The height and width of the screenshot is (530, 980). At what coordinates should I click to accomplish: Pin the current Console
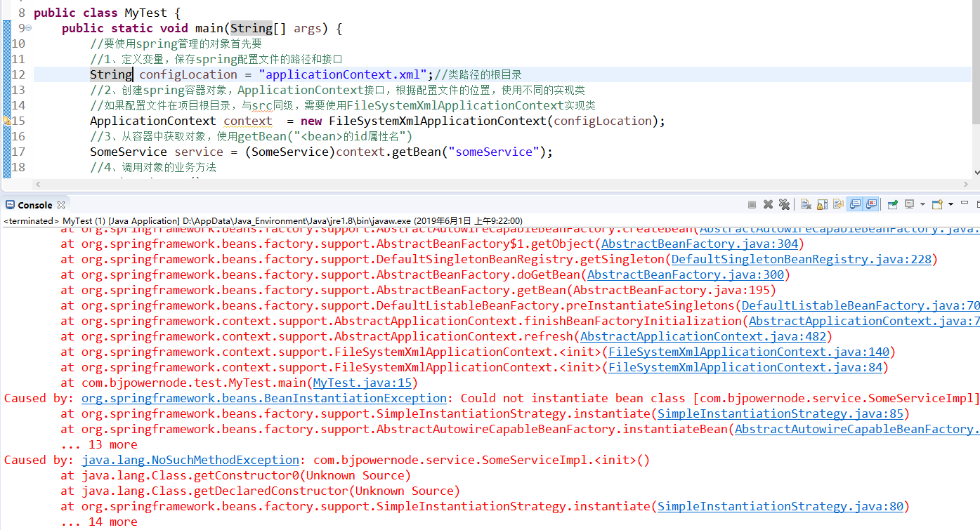click(x=893, y=204)
